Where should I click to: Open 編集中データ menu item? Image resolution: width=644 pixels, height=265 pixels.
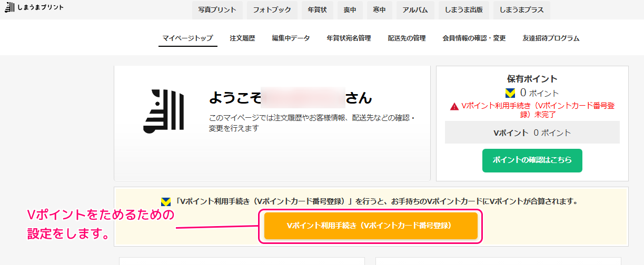(291, 38)
